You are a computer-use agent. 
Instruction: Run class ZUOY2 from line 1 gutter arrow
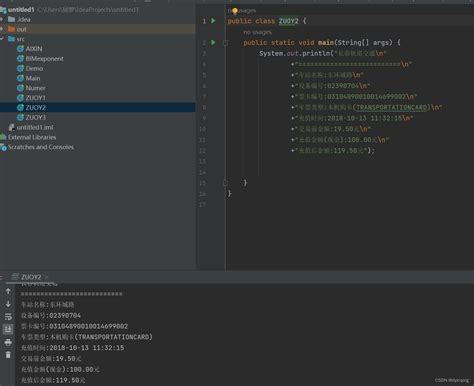(213, 21)
